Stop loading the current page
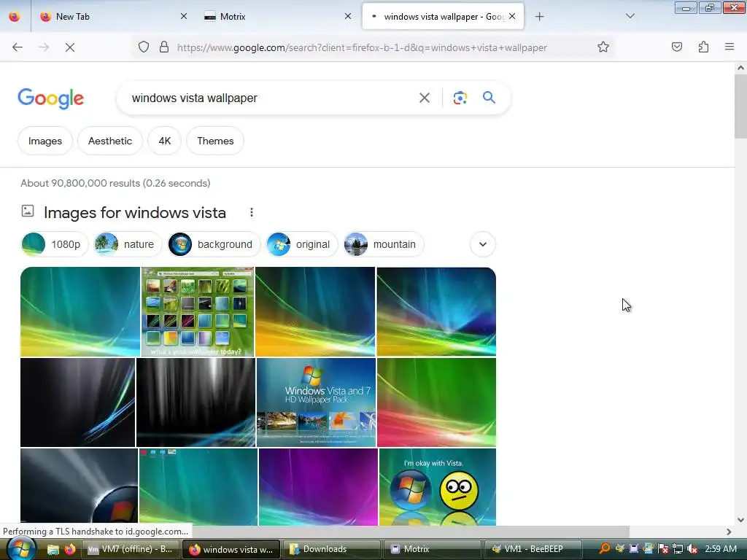 point(70,47)
